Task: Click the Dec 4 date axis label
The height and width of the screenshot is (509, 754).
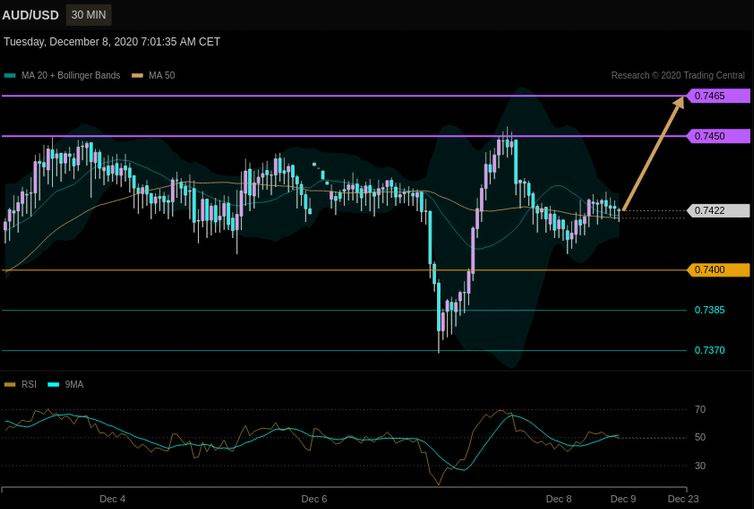Action: click(x=112, y=499)
